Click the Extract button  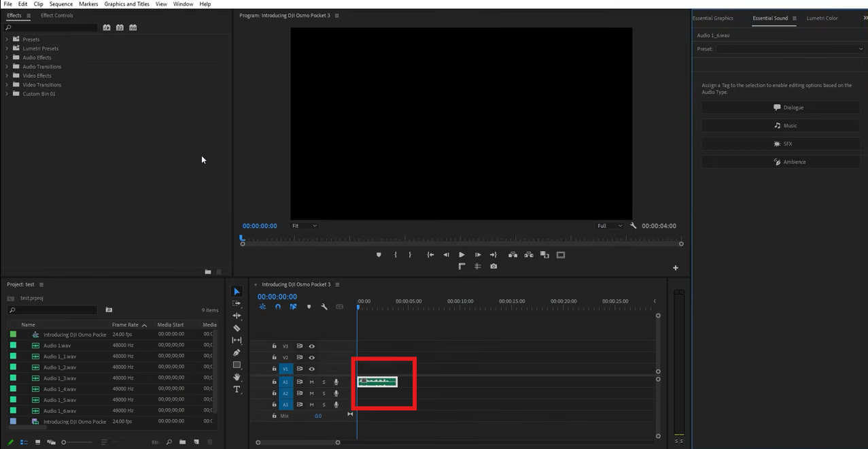click(529, 255)
